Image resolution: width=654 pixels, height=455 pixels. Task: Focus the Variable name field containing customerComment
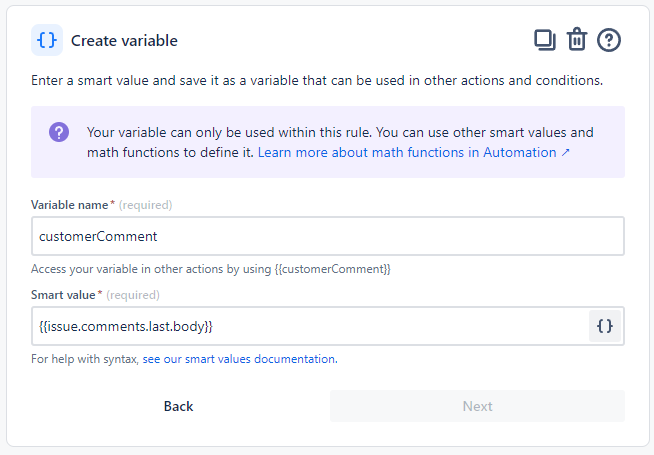[327, 236]
